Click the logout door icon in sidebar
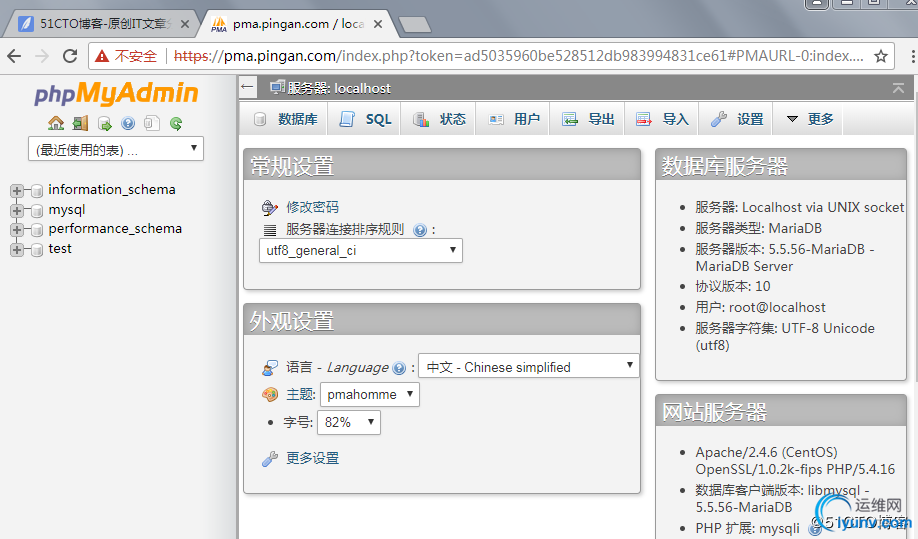 pyautogui.click(x=80, y=123)
